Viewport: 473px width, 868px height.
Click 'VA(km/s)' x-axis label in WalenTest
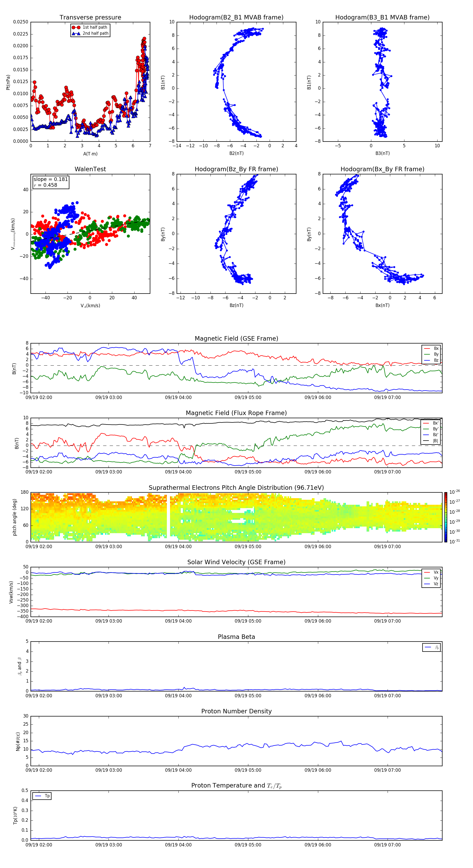(90, 306)
